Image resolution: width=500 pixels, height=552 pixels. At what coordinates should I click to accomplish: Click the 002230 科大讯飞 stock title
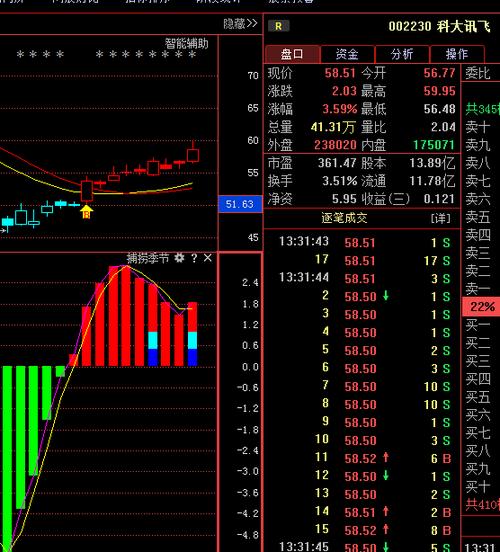click(439, 26)
